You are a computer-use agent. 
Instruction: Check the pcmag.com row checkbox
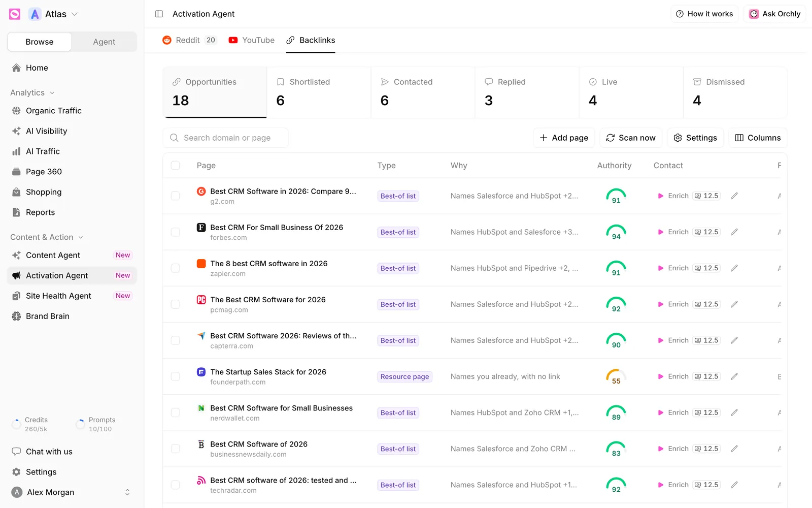pos(176,304)
